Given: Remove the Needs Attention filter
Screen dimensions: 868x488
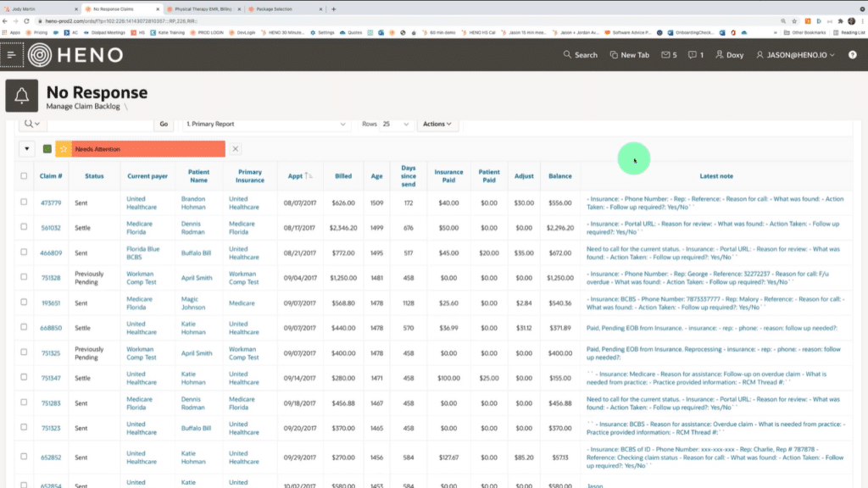Looking at the screenshot, I should [x=236, y=149].
